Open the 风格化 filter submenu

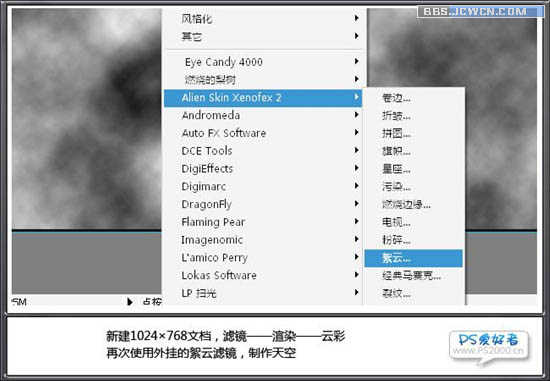tap(264, 18)
